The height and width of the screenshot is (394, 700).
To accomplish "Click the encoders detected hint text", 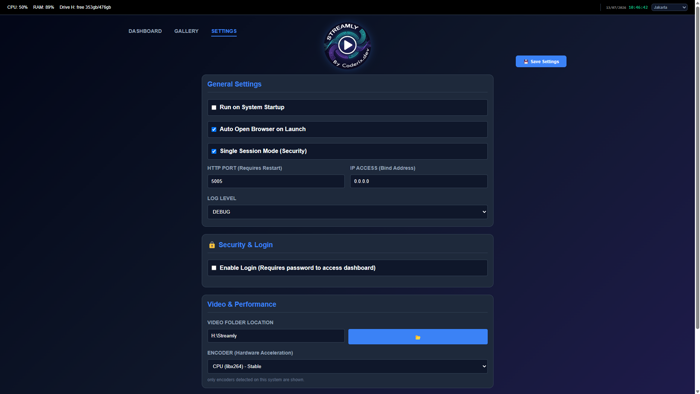I will [x=255, y=380].
